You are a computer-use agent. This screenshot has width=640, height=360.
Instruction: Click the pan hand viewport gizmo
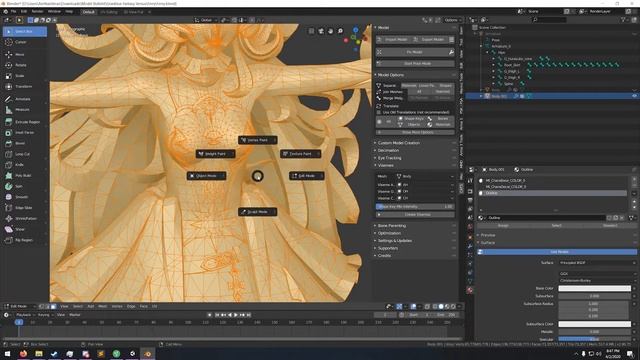point(330,31)
